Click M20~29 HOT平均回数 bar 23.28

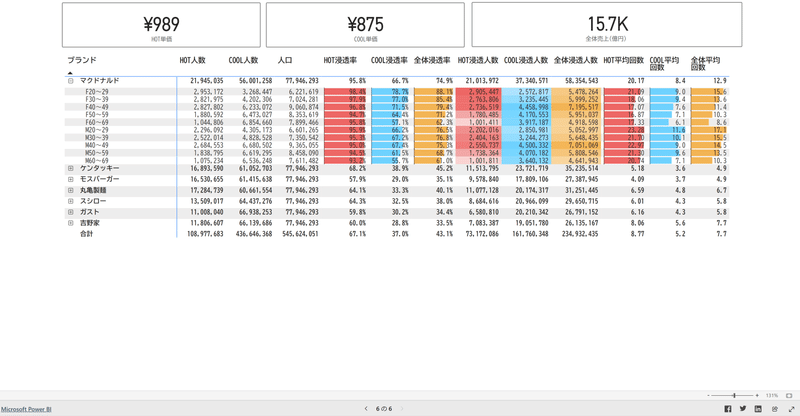624,130
